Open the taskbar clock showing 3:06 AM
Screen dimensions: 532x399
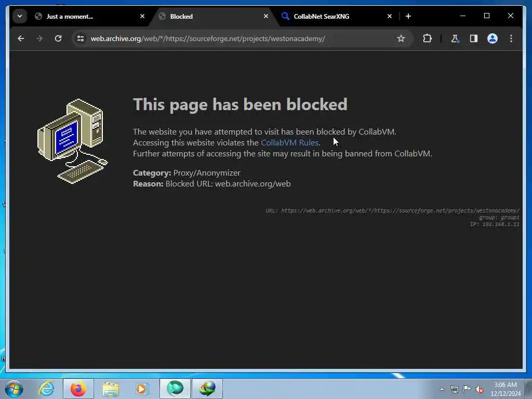[506, 389]
